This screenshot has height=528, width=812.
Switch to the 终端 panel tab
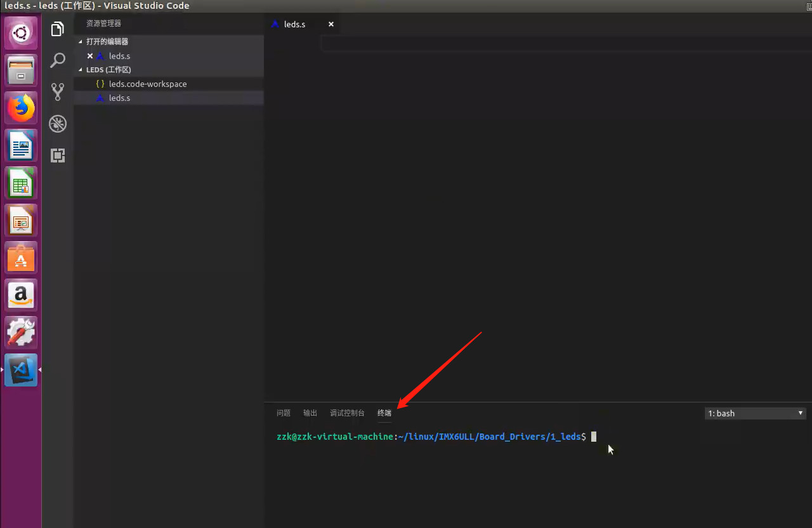[x=384, y=413]
